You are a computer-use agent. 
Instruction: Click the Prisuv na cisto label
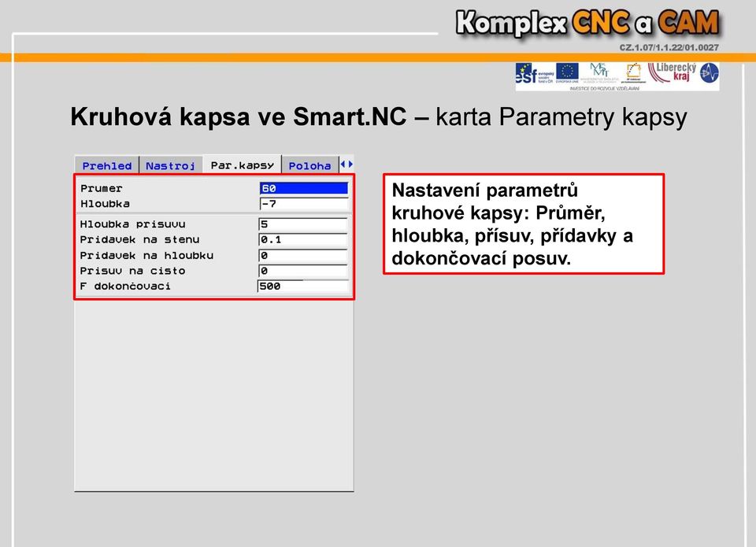(132, 271)
